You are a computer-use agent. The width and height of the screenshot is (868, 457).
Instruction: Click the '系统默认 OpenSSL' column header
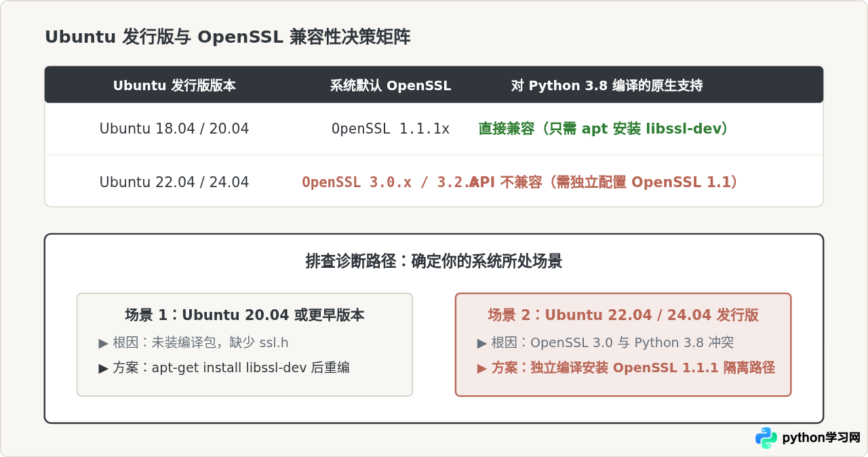click(x=391, y=85)
